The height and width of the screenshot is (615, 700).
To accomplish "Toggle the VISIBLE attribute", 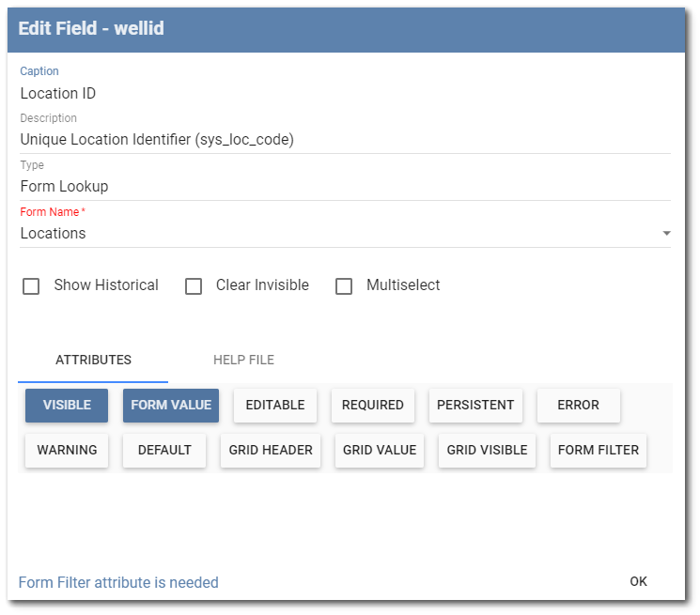I will pos(67,405).
